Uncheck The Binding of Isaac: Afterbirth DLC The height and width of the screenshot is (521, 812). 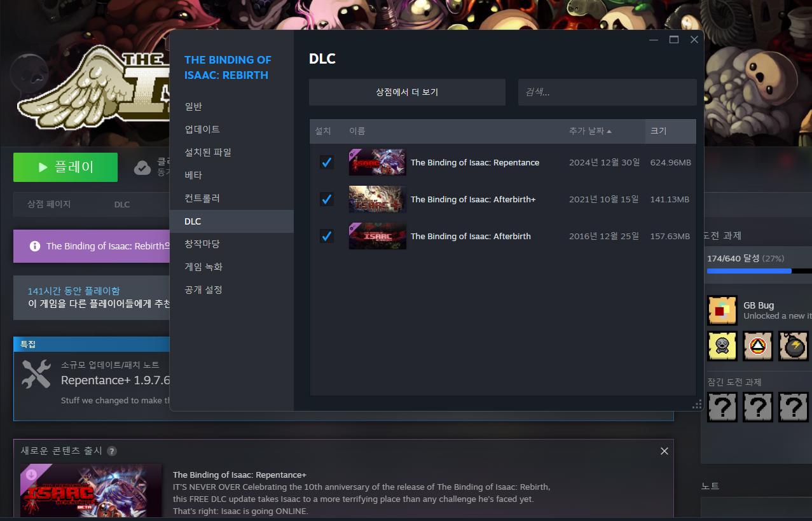tap(327, 236)
